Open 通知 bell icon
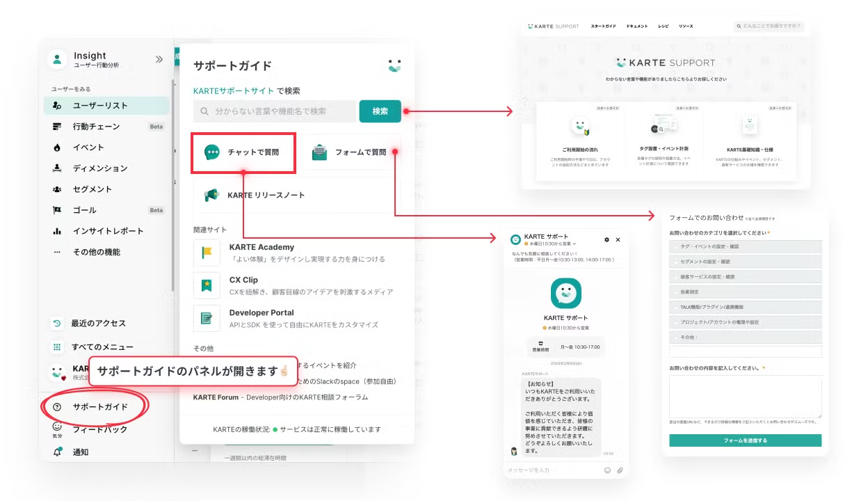Screen dimensions: 868x501 point(57,452)
